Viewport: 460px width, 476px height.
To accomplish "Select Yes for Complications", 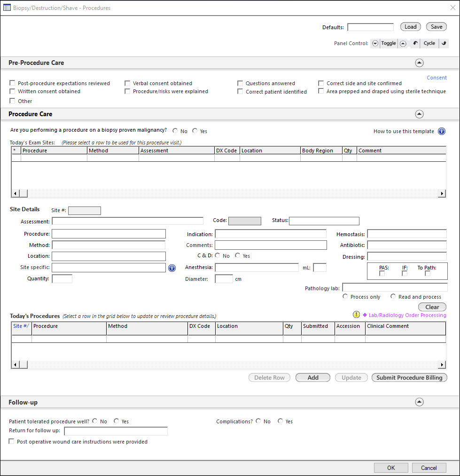I will pos(280,421).
